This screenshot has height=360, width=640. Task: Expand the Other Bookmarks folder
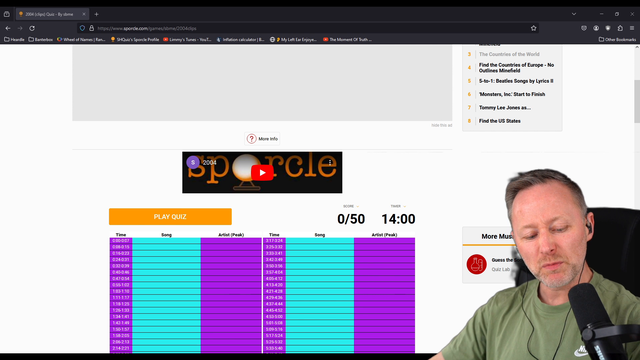tap(617, 40)
